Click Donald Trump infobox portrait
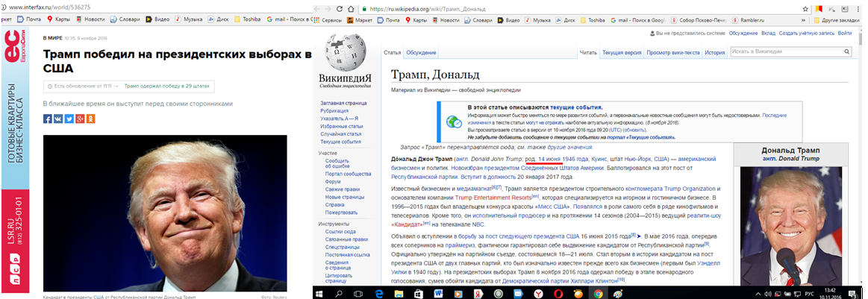Image resolution: width=868 pixels, height=299 pixels. (x=790, y=225)
